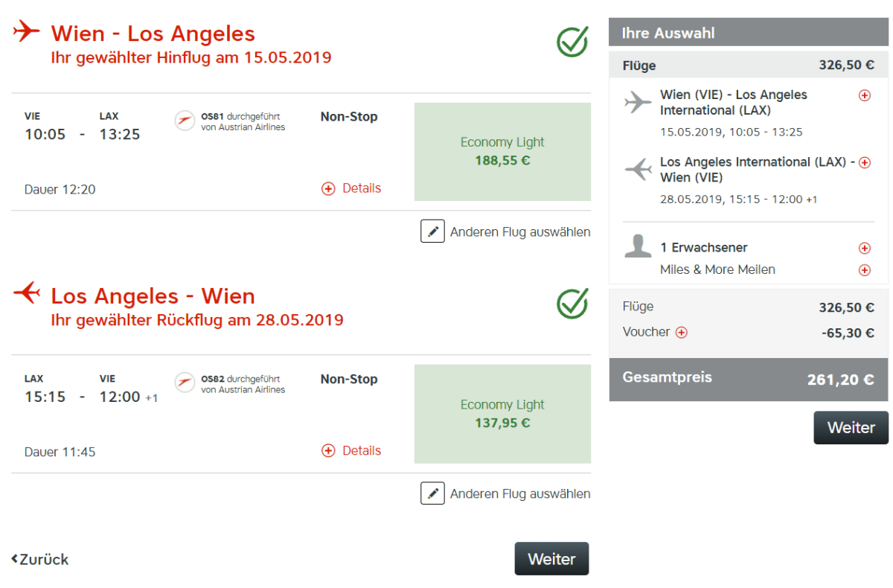
Task: Click the passenger silhouette icon
Action: tap(638, 247)
